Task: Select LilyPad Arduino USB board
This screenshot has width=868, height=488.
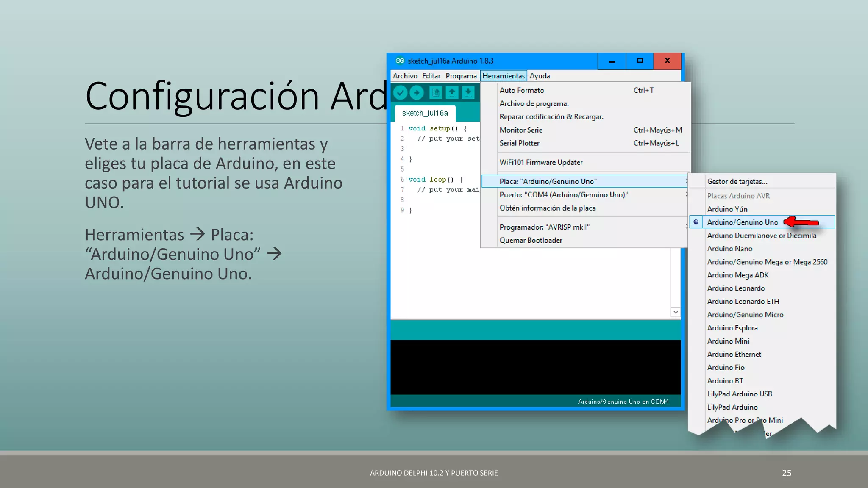Action: [x=762, y=394]
